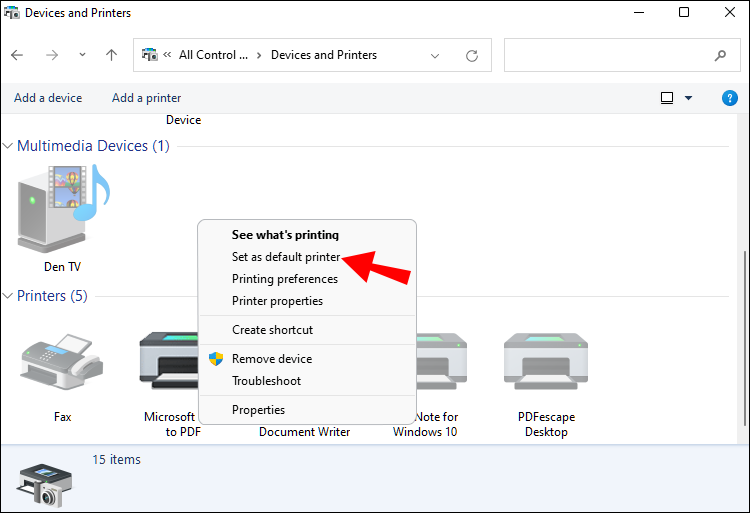Click the search input field
This screenshot has width=750, height=513.
coord(605,56)
